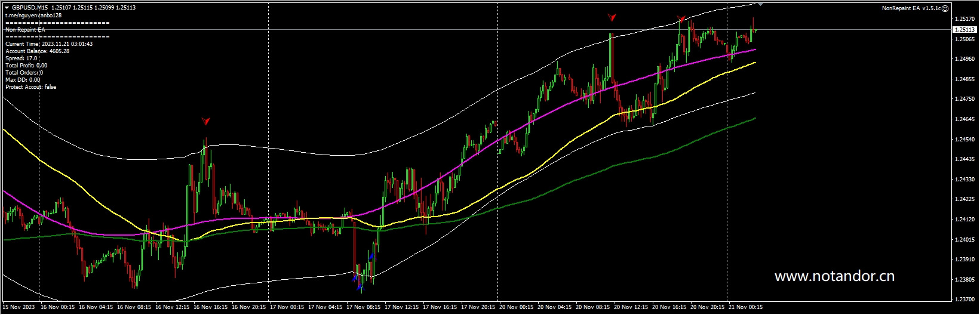Click the 1.24645 price scale value
Viewport: 980px width, 315px height.
click(965, 119)
